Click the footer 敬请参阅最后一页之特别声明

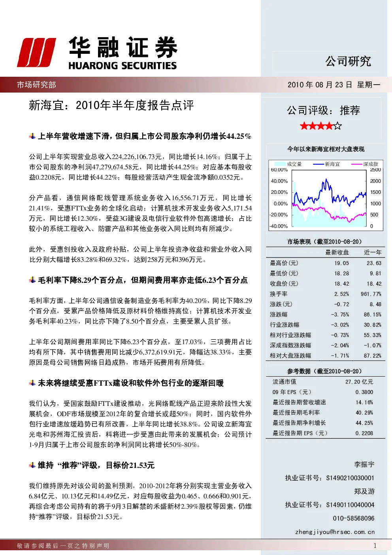63,546
